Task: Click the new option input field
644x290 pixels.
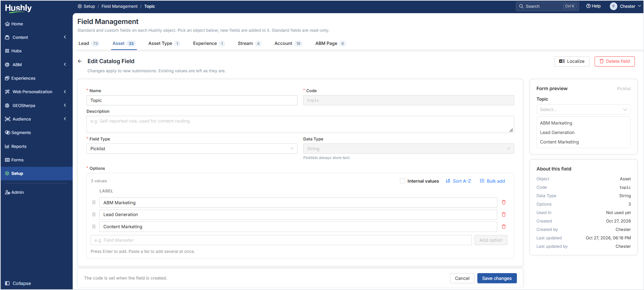Action: coord(281,240)
